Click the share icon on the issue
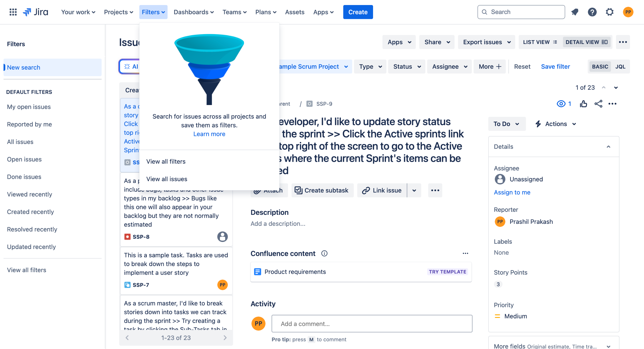This screenshot has width=644, height=349. coord(598,104)
